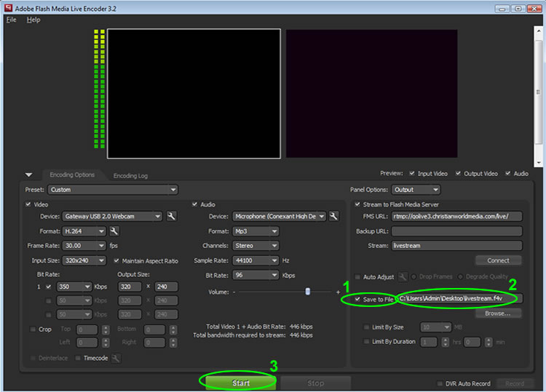Enable DVR Auto Record checkbox
The image size is (546, 392).
click(x=440, y=383)
